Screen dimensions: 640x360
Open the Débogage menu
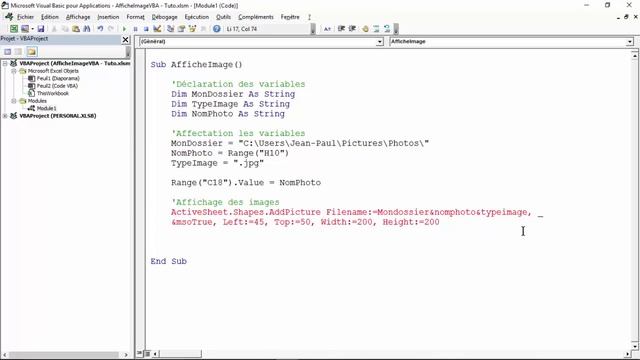(x=164, y=17)
